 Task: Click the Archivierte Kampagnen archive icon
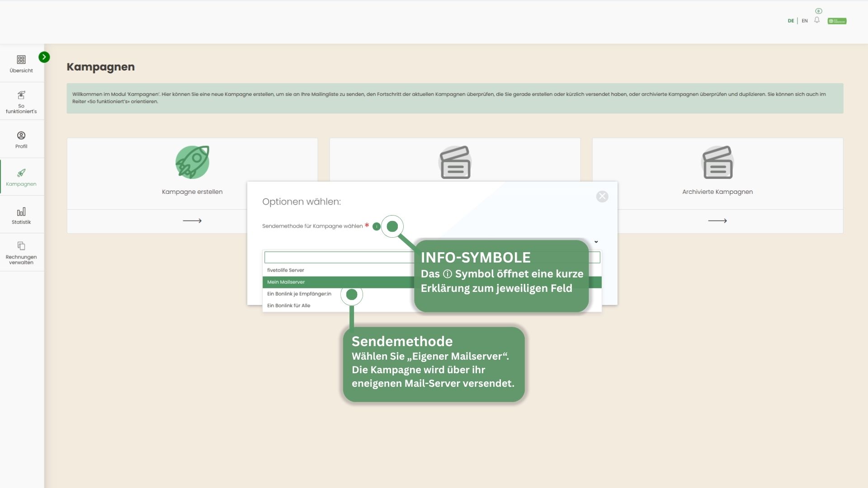pyautogui.click(x=717, y=162)
